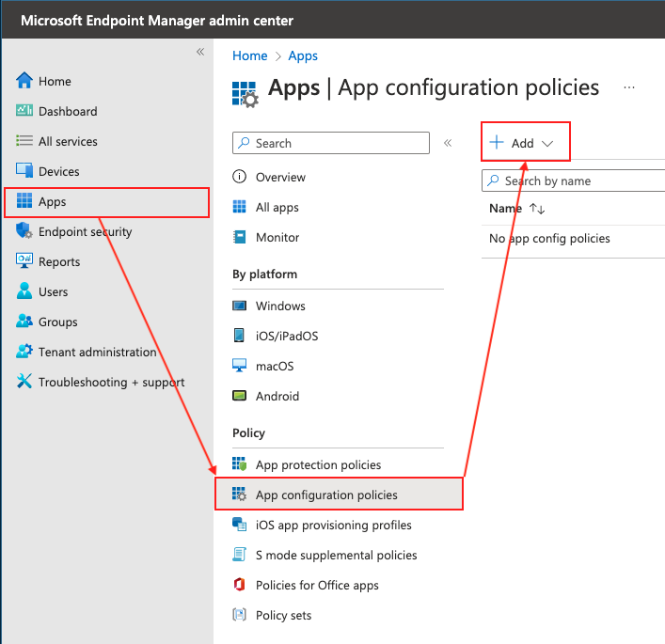Click the Apps breadcrumb link

pos(303,56)
